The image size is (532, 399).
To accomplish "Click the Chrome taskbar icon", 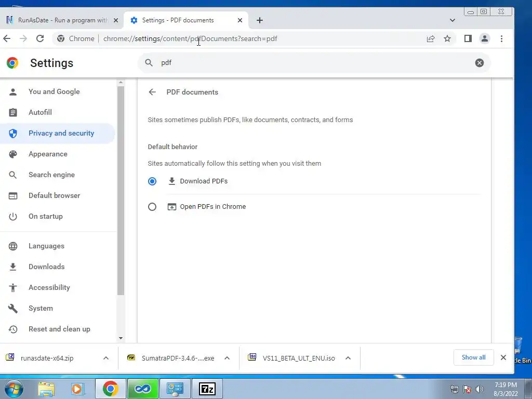I will pyautogui.click(x=110, y=389).
